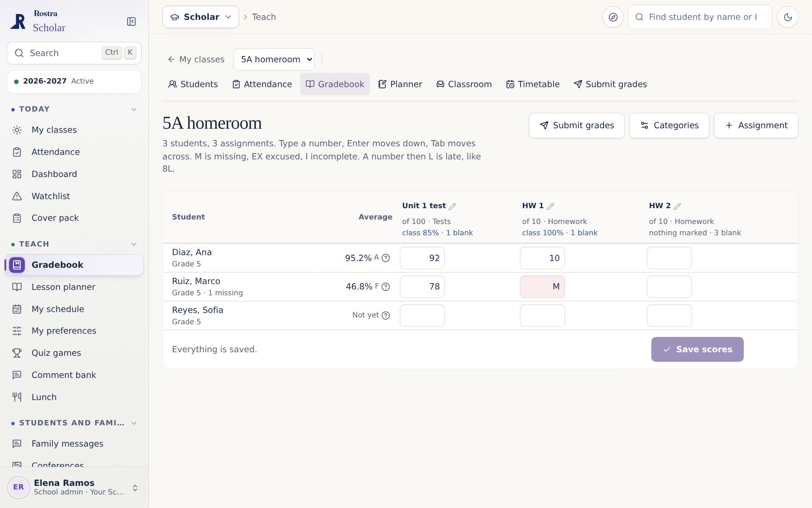Expand the Elena Ramos account menu

click(x=74, y=488)
